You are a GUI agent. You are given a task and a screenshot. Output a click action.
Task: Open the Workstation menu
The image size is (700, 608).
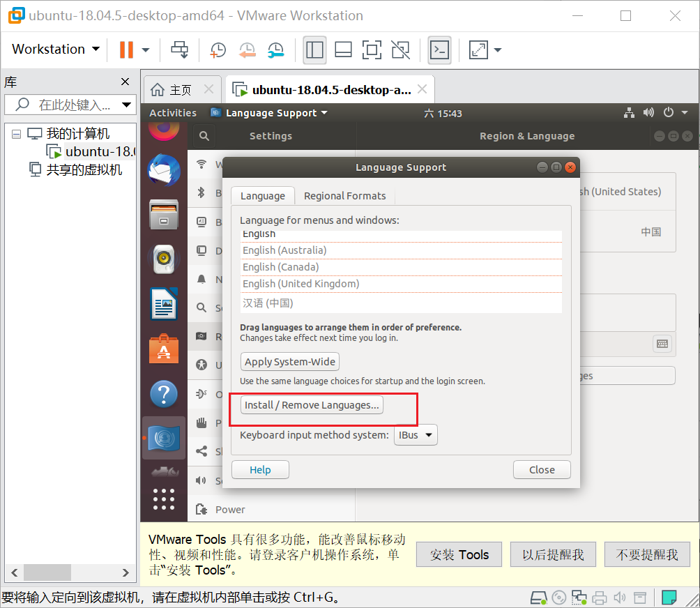[x=55, y=49]
